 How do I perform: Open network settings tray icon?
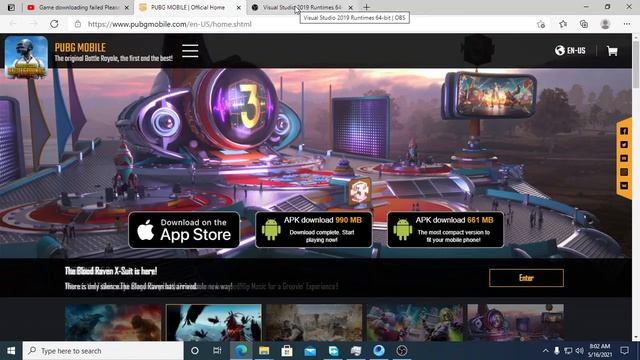(x=568, y=351)
